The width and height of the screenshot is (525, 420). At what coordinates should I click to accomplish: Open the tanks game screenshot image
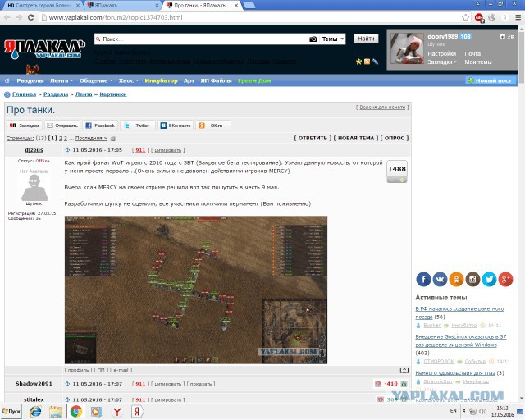[x=196, y=290]
